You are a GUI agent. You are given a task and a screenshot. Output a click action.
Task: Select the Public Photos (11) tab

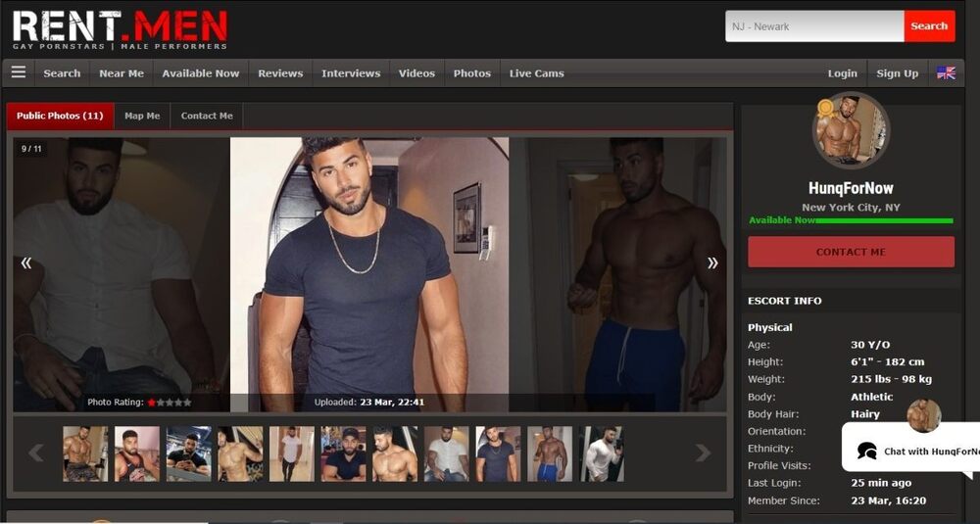click(60, 116)
